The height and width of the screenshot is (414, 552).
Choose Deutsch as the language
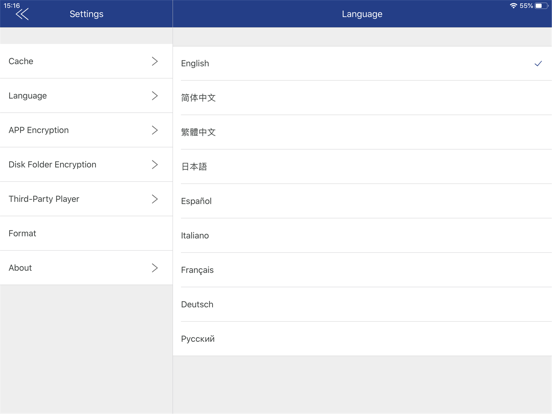(362, 305)
